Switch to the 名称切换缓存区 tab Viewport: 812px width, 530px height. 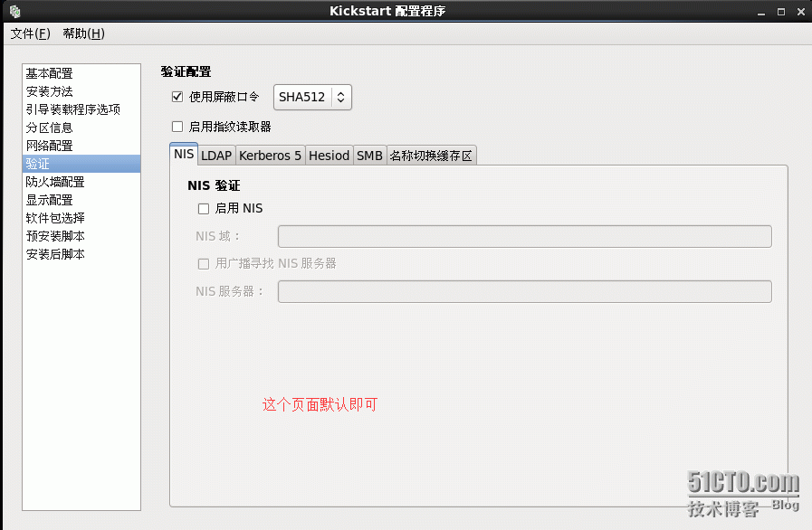432,156
